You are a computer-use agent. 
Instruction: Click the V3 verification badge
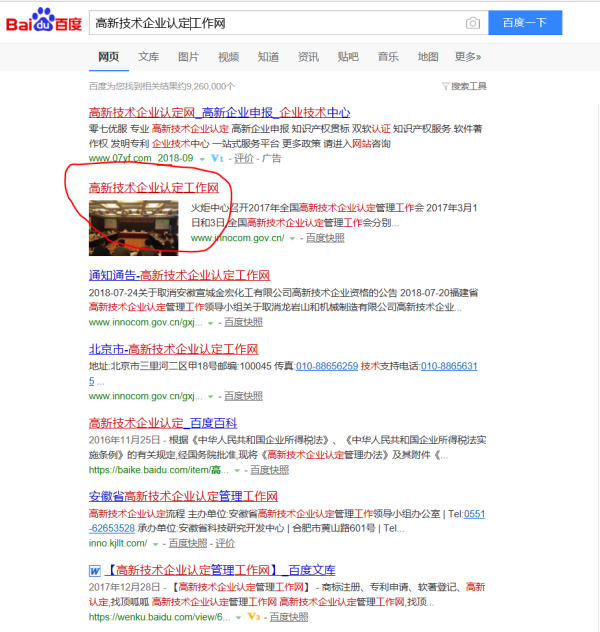tap(253, 617)
